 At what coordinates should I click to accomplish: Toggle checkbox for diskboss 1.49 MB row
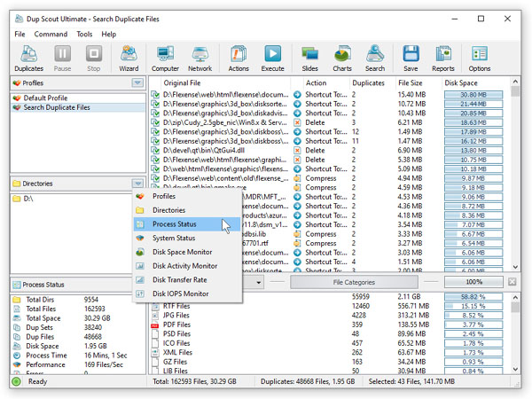(x=155, y=131)
